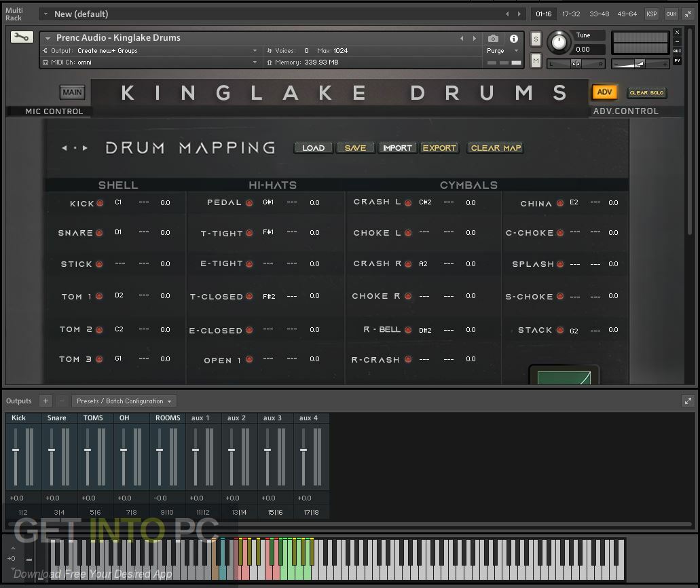Switch to ADV control page

tap(604, 92)
